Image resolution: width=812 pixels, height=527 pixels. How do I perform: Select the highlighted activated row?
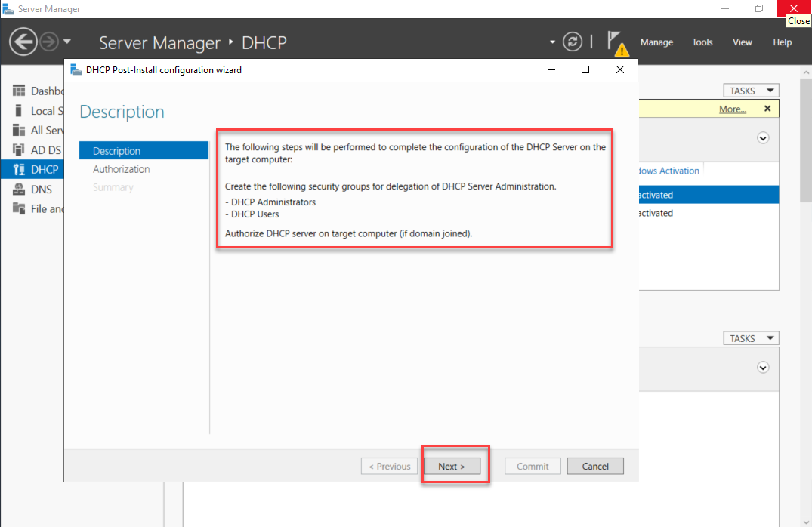point(709,195)
